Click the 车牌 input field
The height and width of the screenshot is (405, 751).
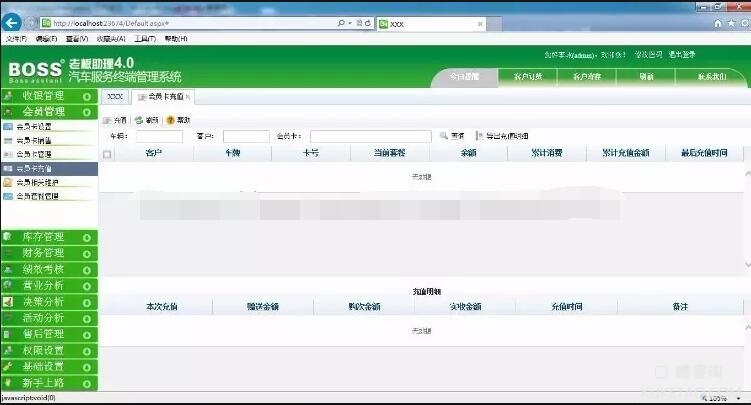159,136
